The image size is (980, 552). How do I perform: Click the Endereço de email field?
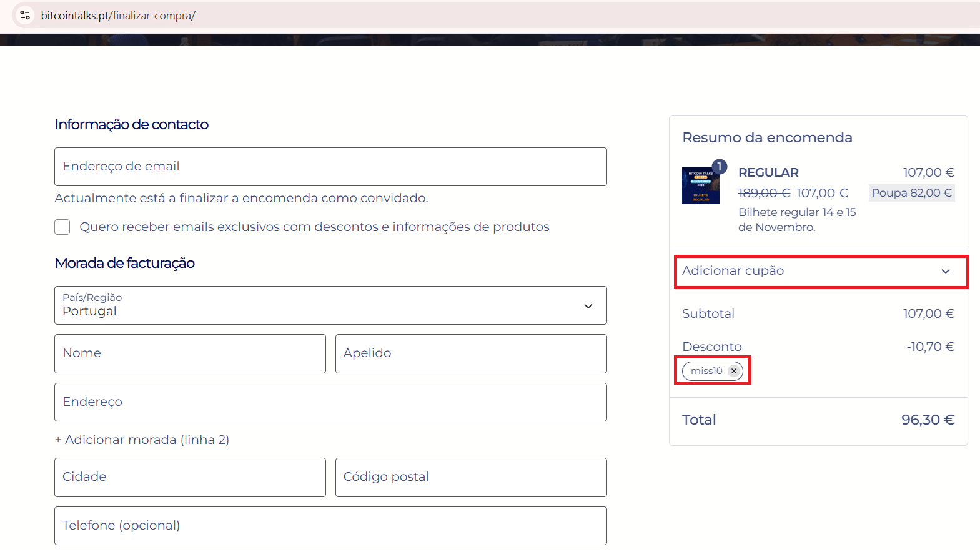330,167
